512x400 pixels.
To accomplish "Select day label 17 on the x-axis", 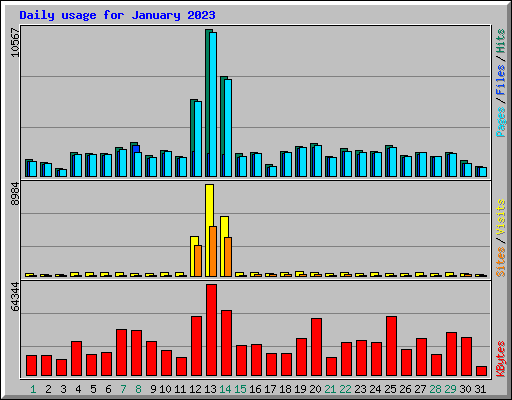I will click(x=270, y=389).
